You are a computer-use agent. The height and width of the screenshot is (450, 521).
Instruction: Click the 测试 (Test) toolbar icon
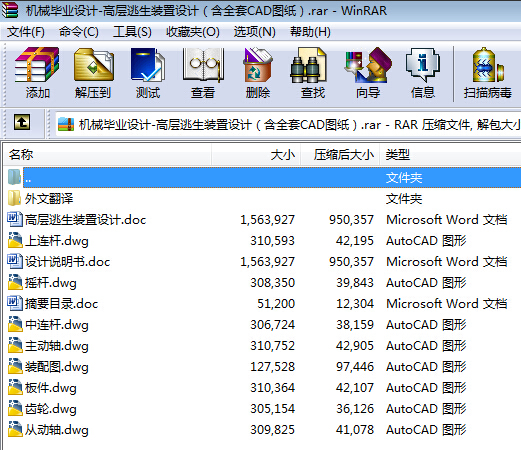[x=148, y=65]
